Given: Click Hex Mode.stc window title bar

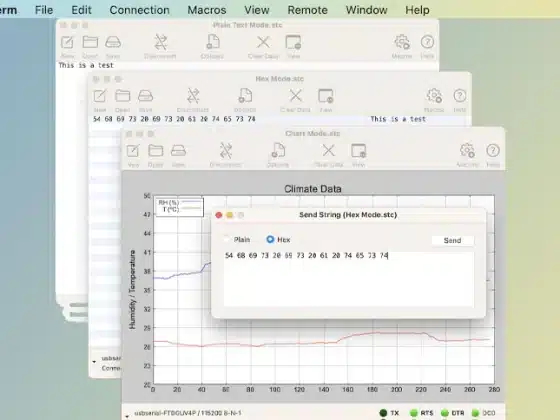Looking at the screenshot, I should (280, 79).
